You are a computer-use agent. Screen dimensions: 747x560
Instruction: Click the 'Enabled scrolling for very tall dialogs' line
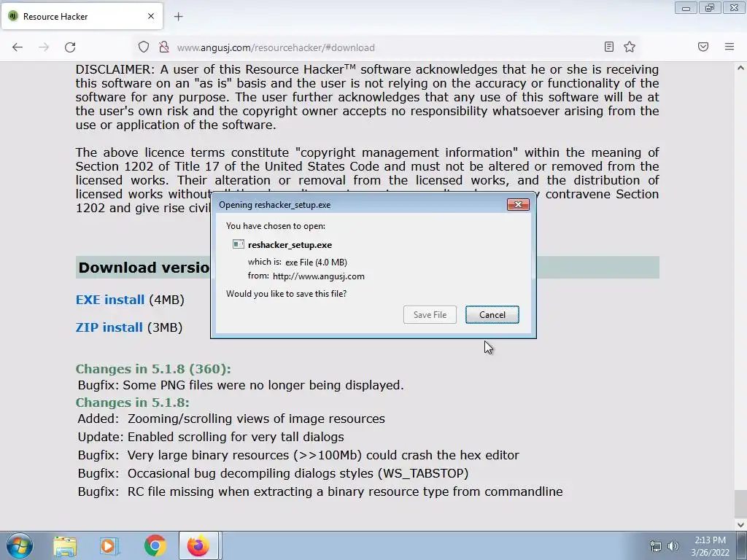click(x=236, y=437)
